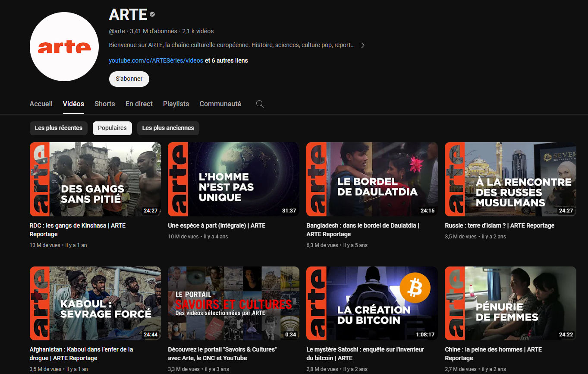
Task: Click '10 M de vues' metadata text
Action: [x=183, y=237]
